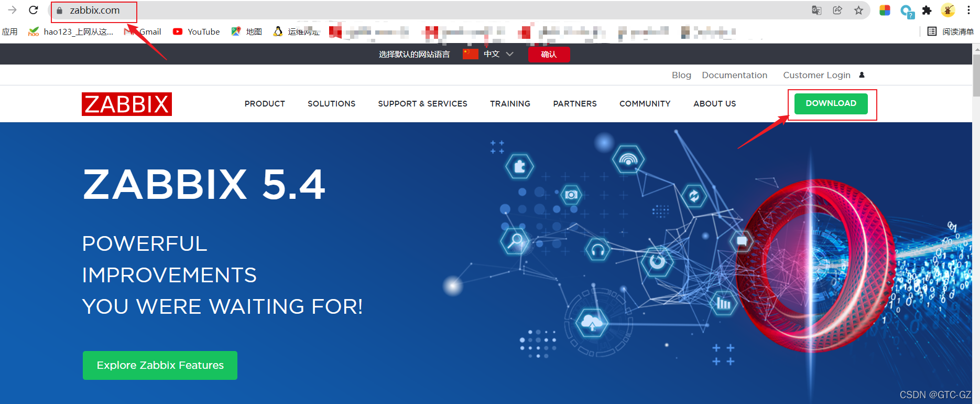980x404 pixels.
Task: Open the 地图 maps bookmark
Action: point(247,31)
